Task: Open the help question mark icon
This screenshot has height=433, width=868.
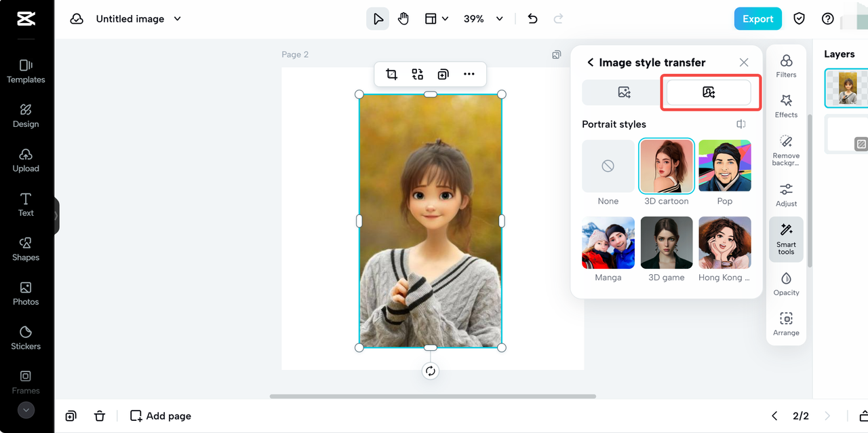Action: [827, 19]
